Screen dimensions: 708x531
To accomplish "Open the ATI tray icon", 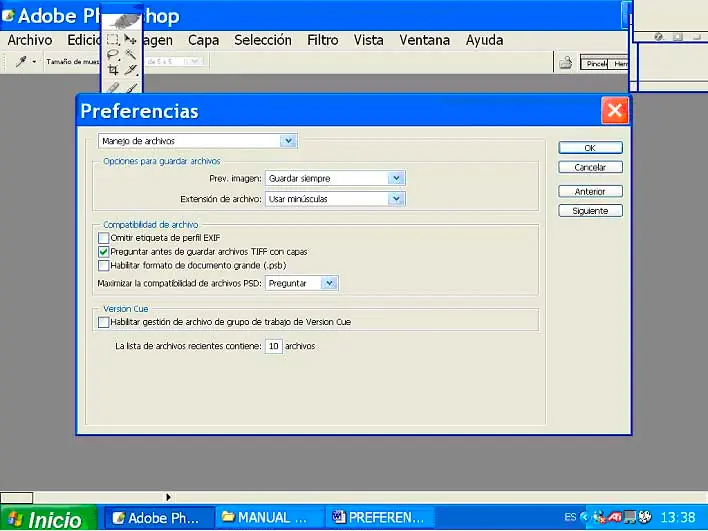I will click(x=615, y=517).
